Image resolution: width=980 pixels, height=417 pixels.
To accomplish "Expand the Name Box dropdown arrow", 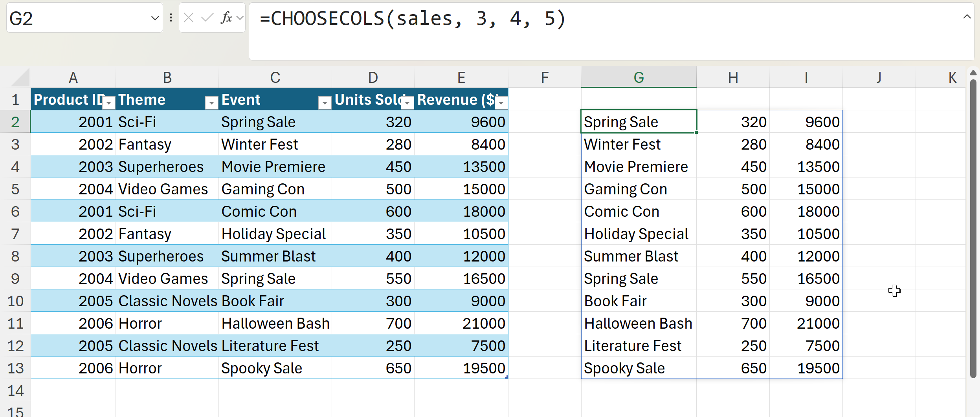I will click(x=155, y=18).
